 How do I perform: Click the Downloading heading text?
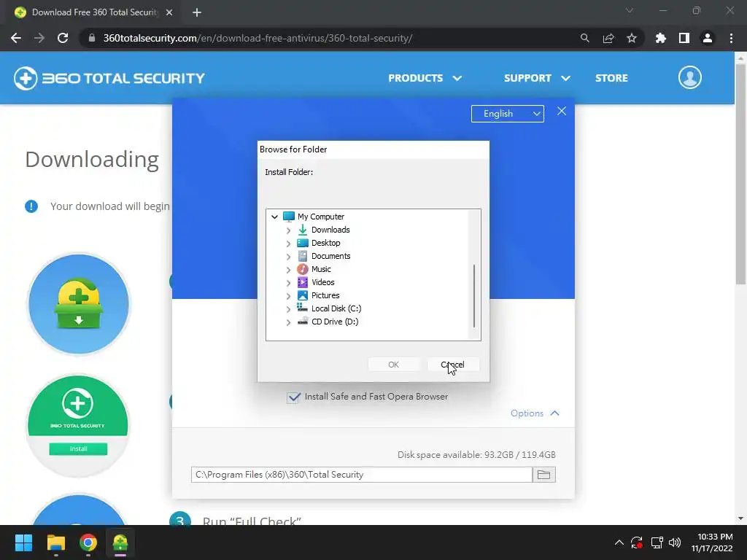[x=92, y=160]
